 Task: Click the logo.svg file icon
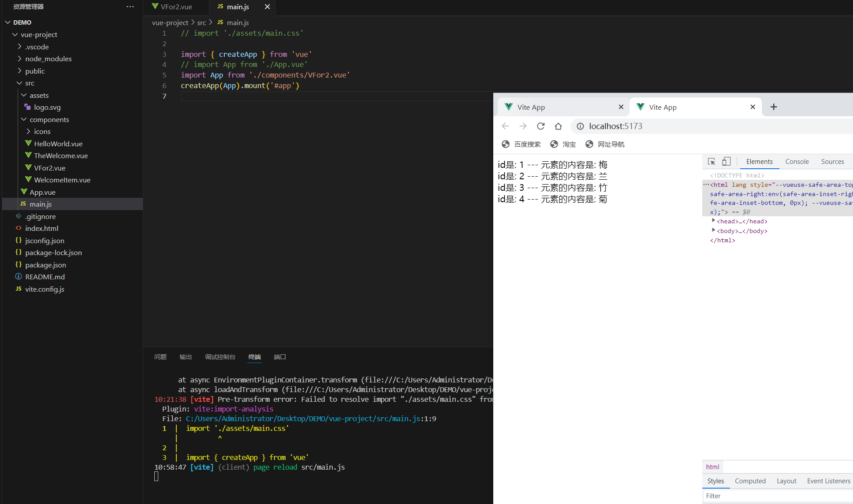27,107
